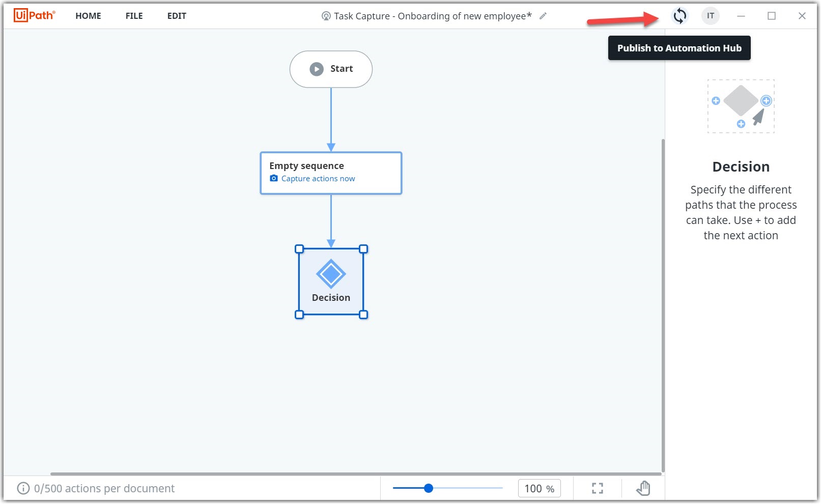
Task: Click the 100% zoom input field
Action: pyautogui.click(x=539, y=488)
